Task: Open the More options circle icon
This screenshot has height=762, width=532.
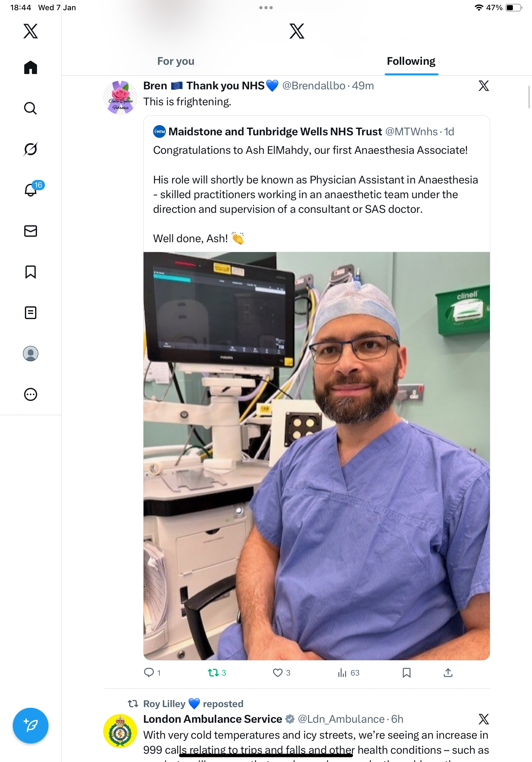Action: [31, 395]
